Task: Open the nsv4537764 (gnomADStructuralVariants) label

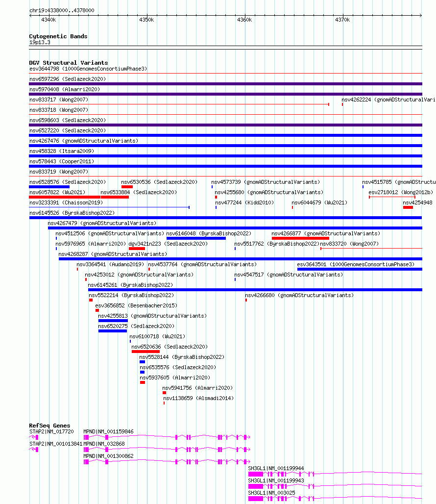Action: pos(202,264)
